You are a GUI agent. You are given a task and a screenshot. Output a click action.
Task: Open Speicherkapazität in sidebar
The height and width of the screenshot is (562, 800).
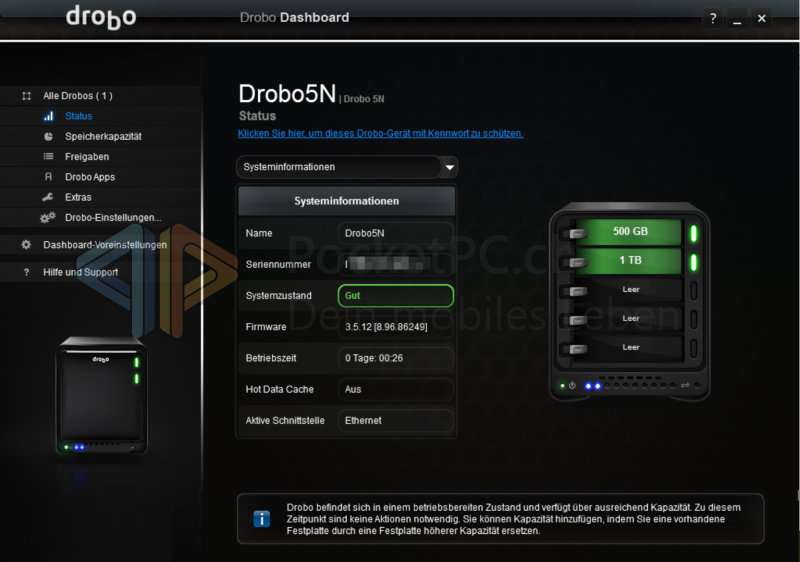(x=103, y=136)
